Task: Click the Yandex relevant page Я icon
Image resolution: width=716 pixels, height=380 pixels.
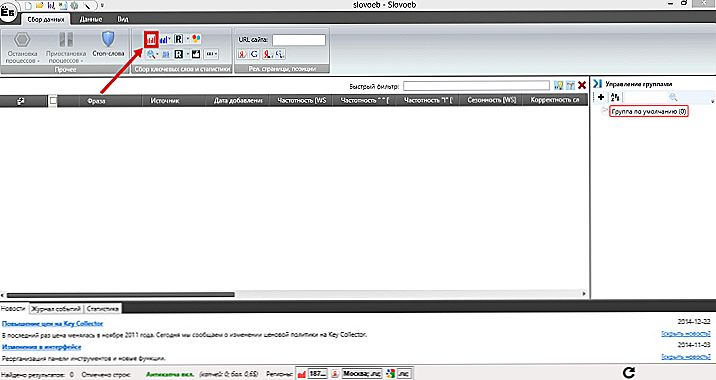Action: click(x=242, y=54)
